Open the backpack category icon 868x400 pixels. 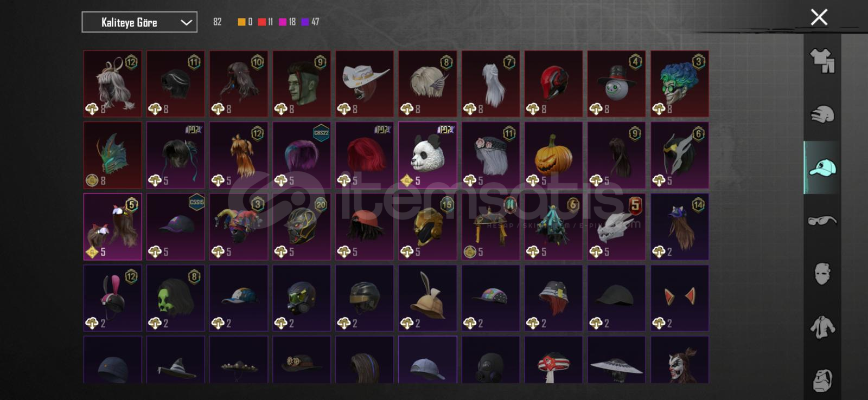[x=822, y=380]
